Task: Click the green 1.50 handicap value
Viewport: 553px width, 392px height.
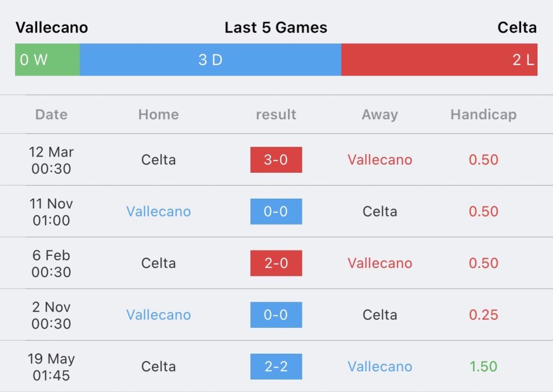Action: [x=483, y=367]
